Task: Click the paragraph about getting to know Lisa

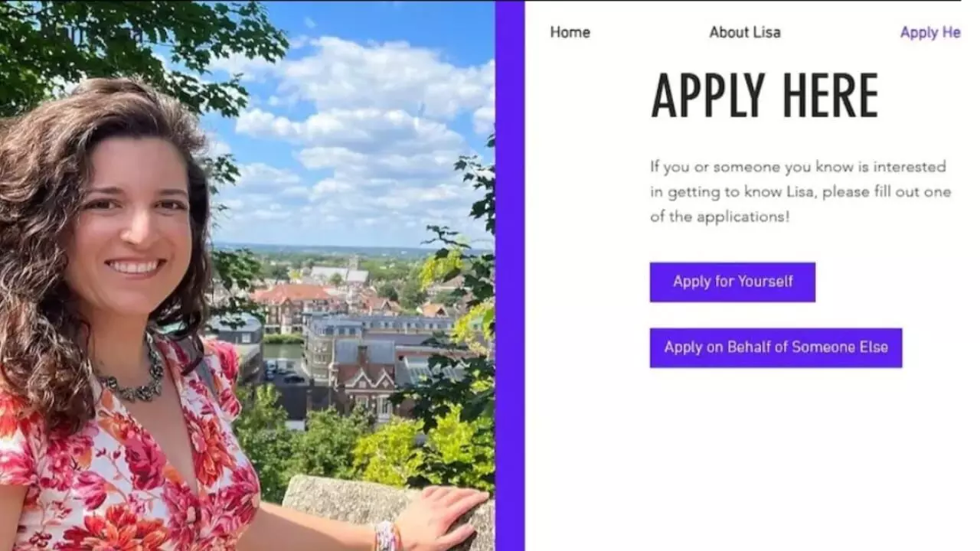Action: [x=800, y=191]
